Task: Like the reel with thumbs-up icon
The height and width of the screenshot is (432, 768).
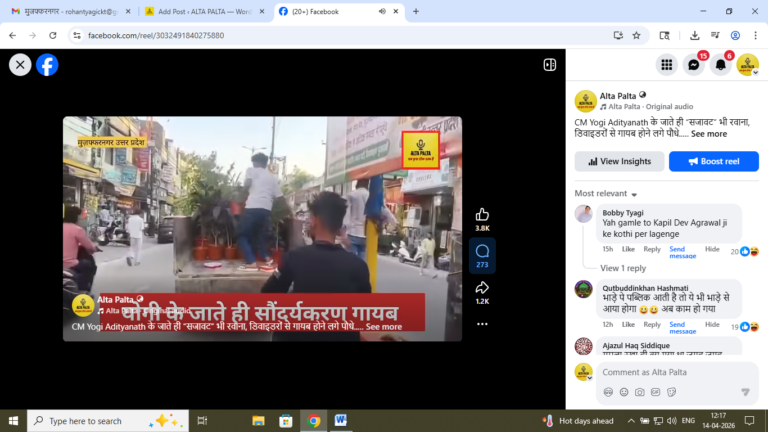Action: tap(482, 215)
